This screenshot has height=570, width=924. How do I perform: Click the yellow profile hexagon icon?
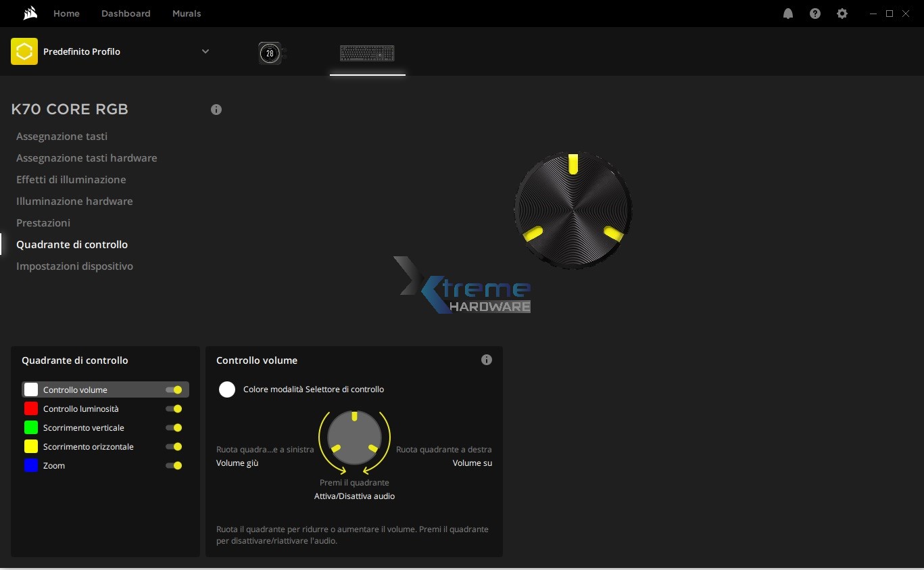point(24,51)
